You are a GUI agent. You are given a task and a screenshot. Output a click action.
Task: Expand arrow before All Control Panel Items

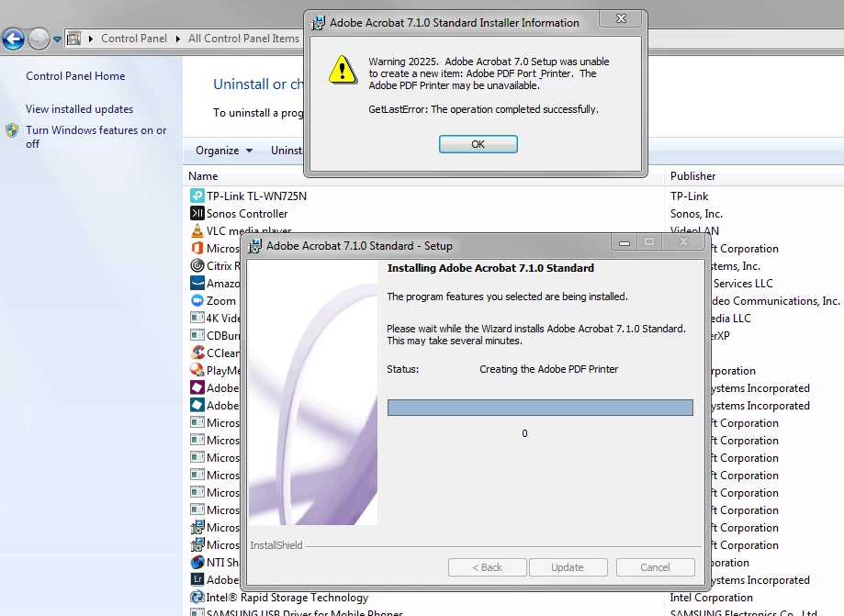177,39
